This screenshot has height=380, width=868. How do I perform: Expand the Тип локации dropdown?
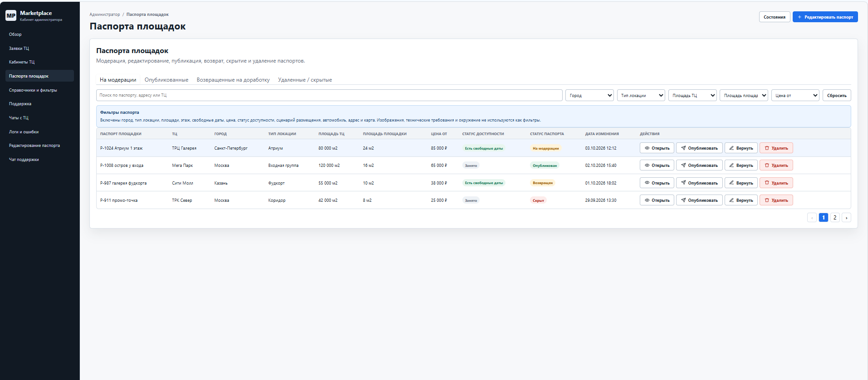tap(641, 95)
